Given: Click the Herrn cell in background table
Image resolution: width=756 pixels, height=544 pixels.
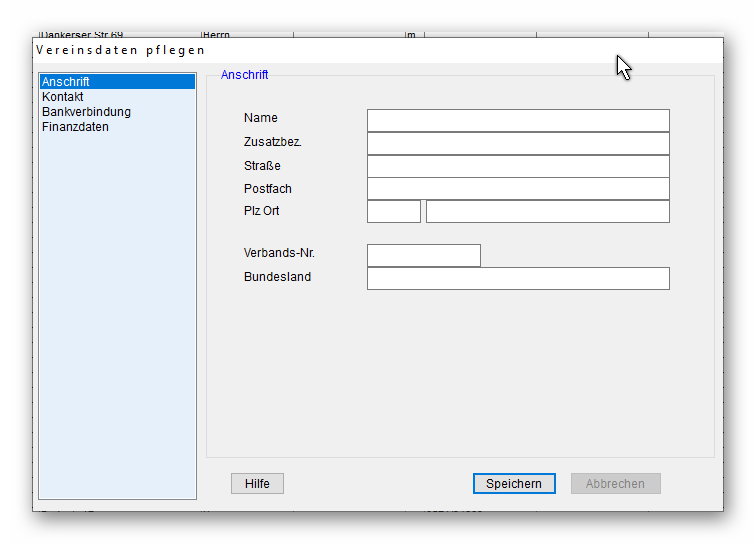Looking at the screenshot, I should (217, 35).
